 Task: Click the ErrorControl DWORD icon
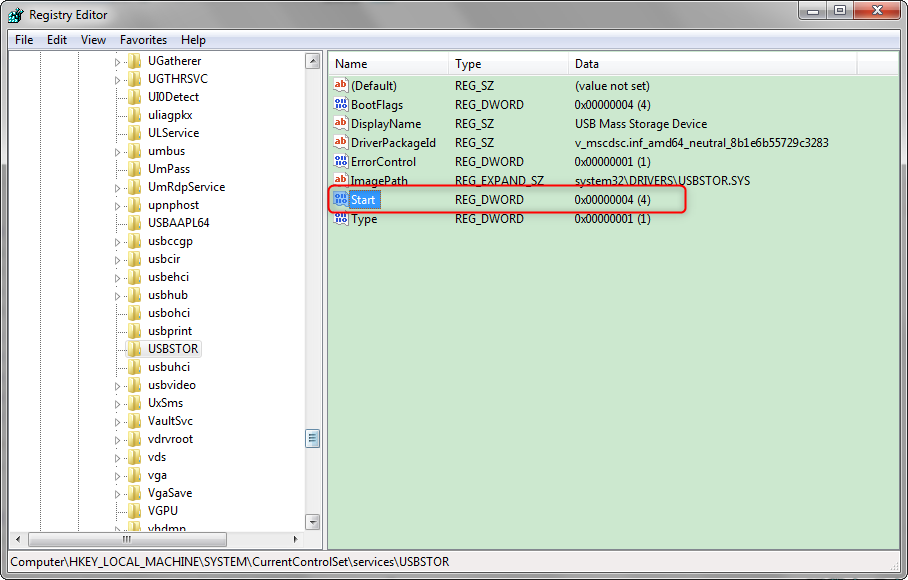pyautogui.click(x=340, y=162)
